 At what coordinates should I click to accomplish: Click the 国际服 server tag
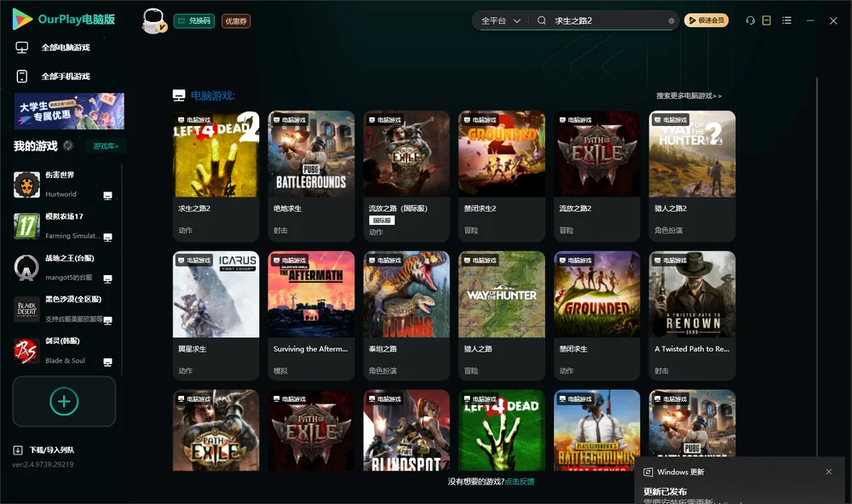(382, 220)
